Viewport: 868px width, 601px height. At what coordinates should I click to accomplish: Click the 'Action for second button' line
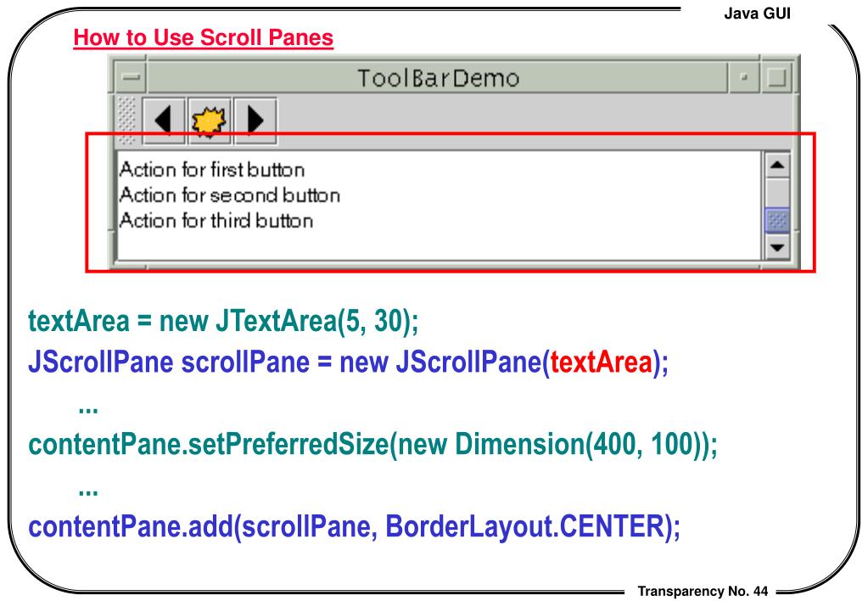pyautogui.click(x=230, y=195)
